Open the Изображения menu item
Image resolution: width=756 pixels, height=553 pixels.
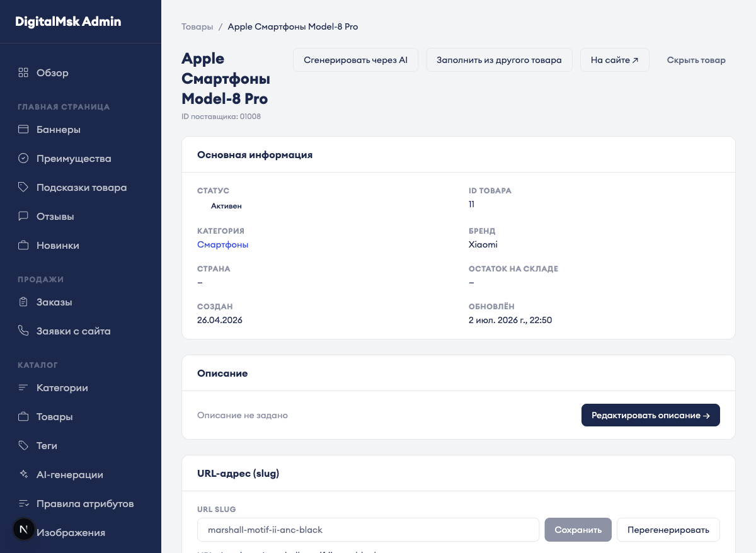pyautogui.click(x=81, y=533)
